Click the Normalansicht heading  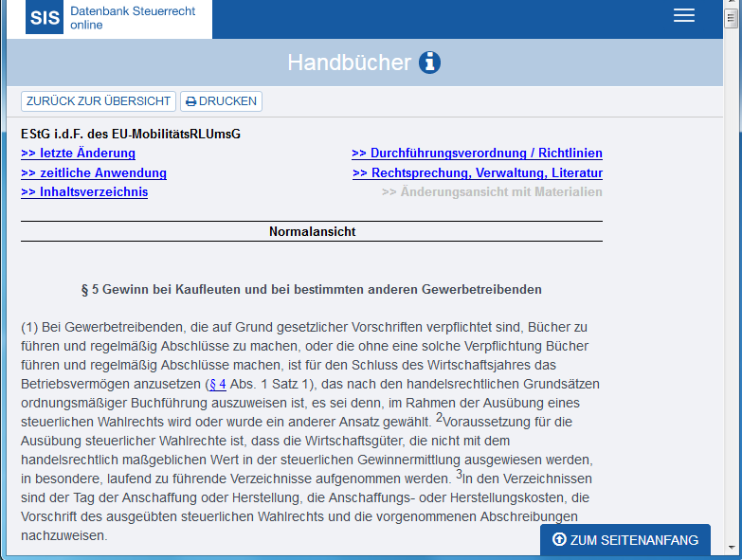click(x=312, y=231)
